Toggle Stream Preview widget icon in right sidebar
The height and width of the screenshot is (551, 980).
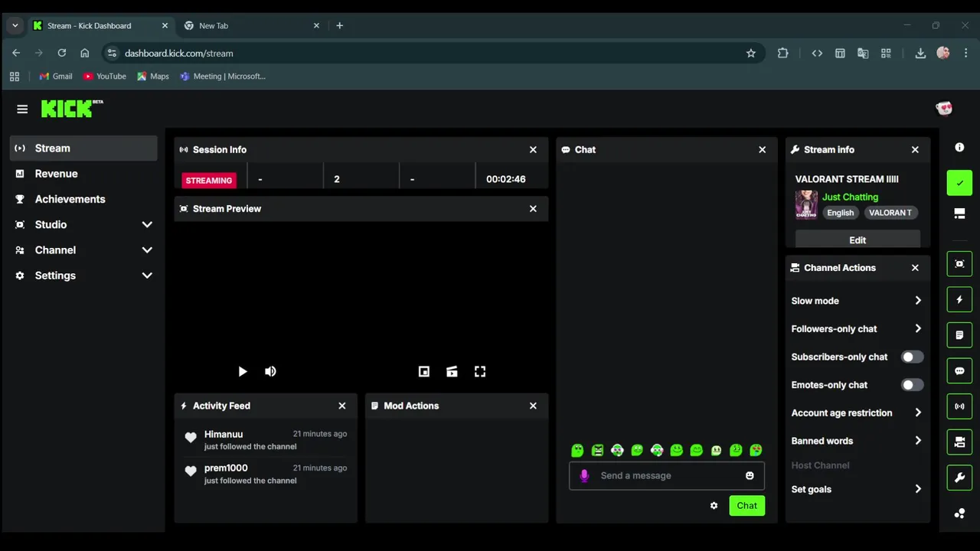click(x=959, y=264)
